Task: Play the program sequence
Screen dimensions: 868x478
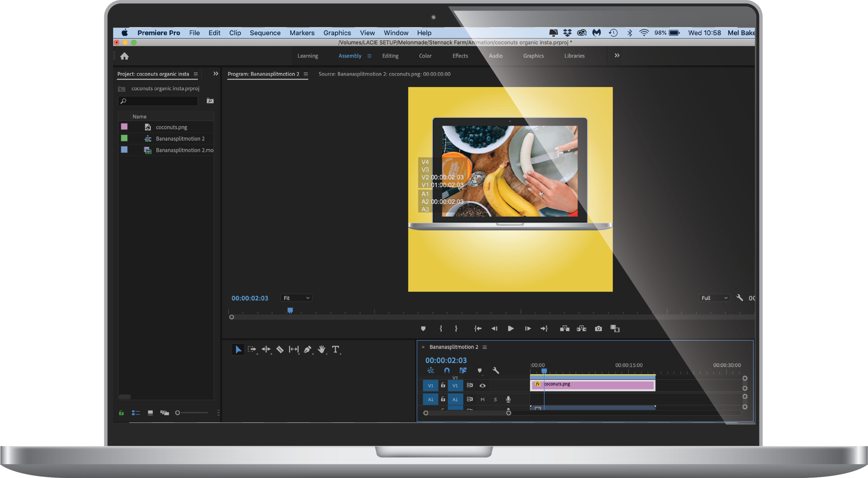Action: coord(511,329)
